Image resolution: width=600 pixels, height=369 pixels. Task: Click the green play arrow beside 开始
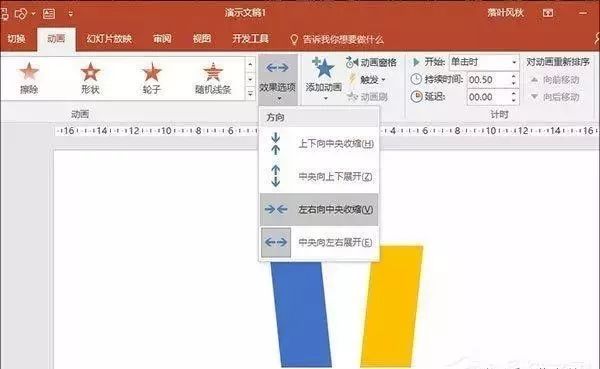(416, 62)
